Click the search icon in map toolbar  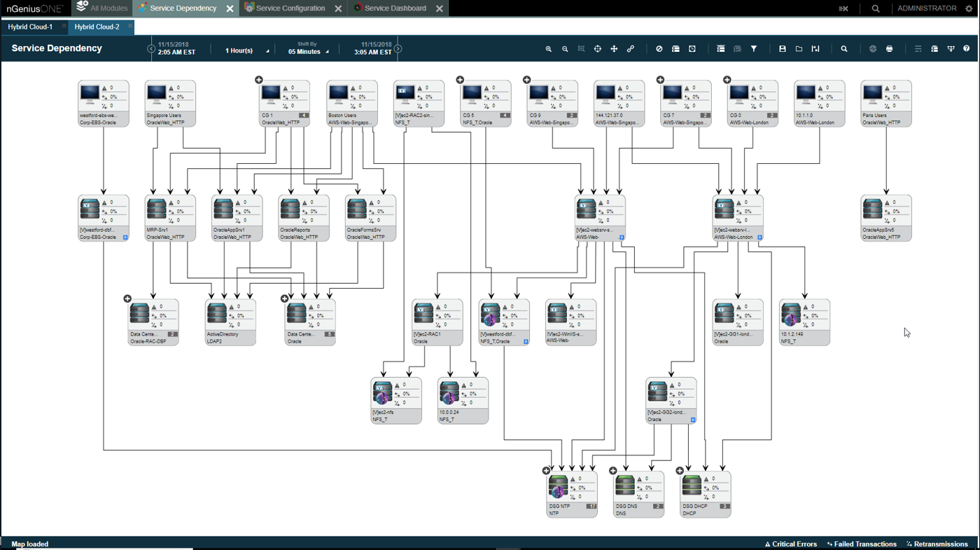pyautogui.click(x=844, y=49)
